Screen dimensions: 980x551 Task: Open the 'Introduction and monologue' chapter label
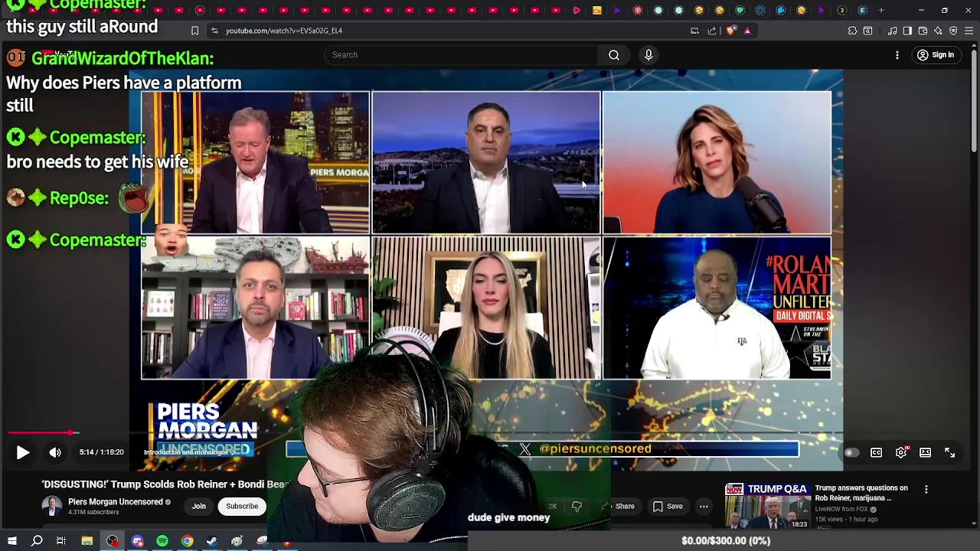click(x=190, y=452)
